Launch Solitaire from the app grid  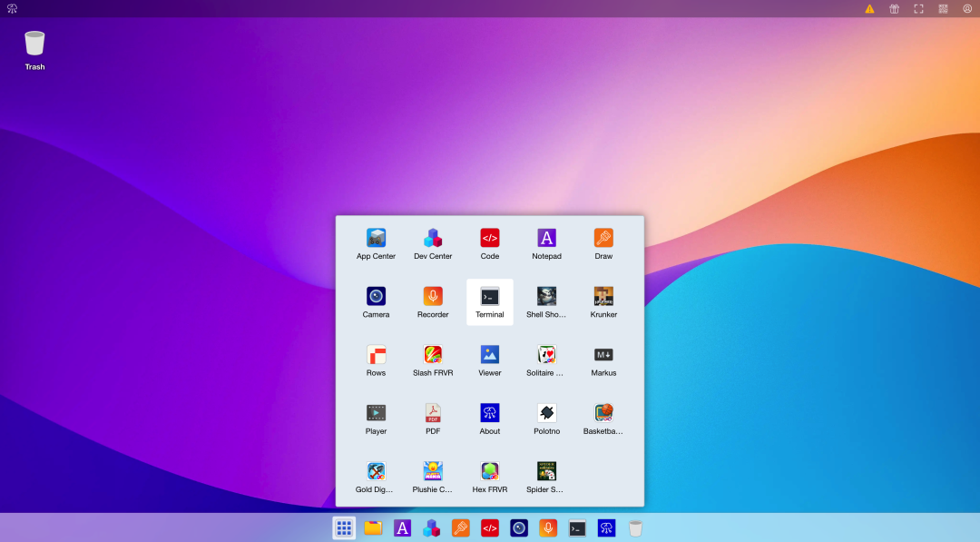click(546, 354)
